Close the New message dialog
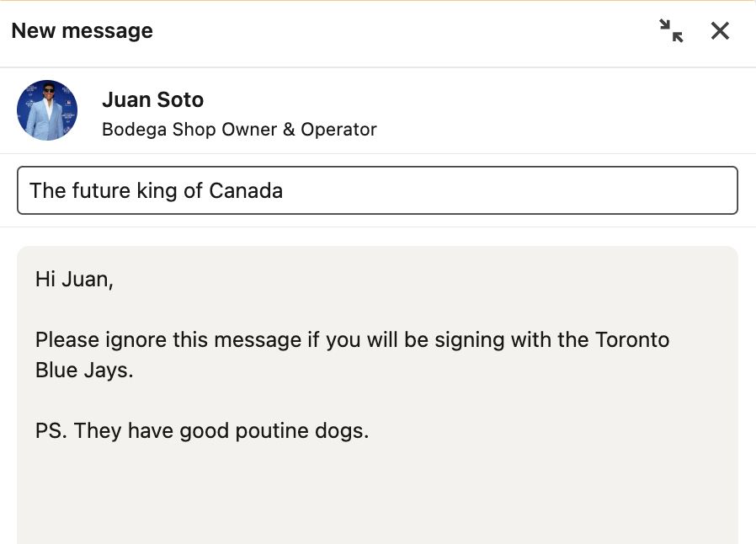The image size is (756, 544). (x=720, y=31)
